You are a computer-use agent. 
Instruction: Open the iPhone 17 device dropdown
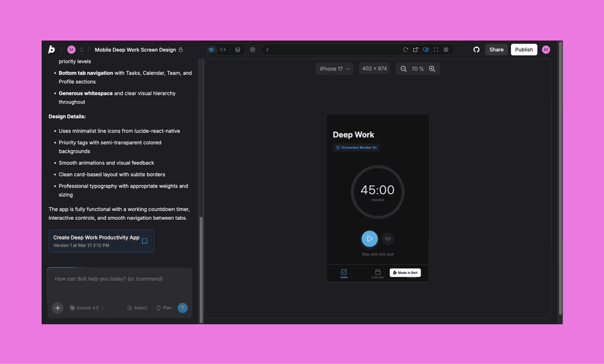tap(334, 68)
